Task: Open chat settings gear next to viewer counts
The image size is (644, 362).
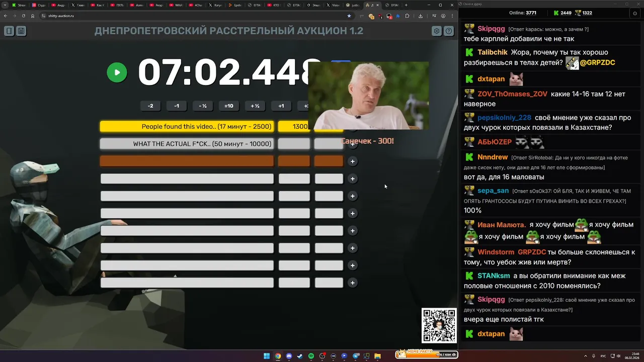Action: coord(635,13)
